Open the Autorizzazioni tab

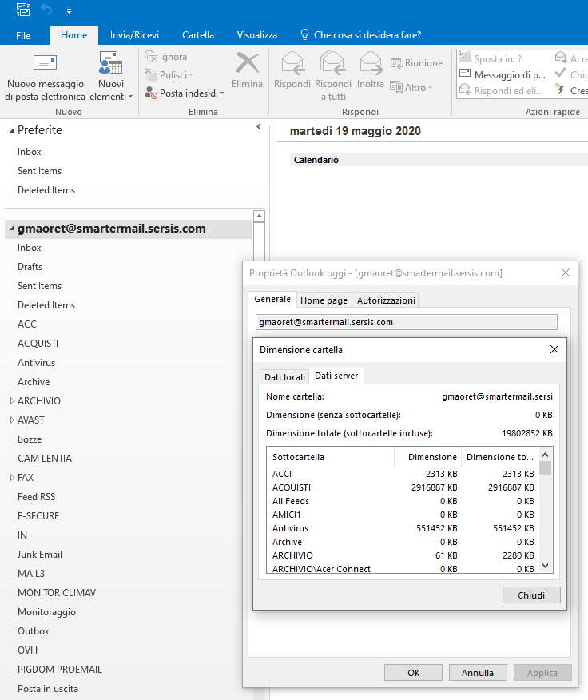(x=386, y=300)
